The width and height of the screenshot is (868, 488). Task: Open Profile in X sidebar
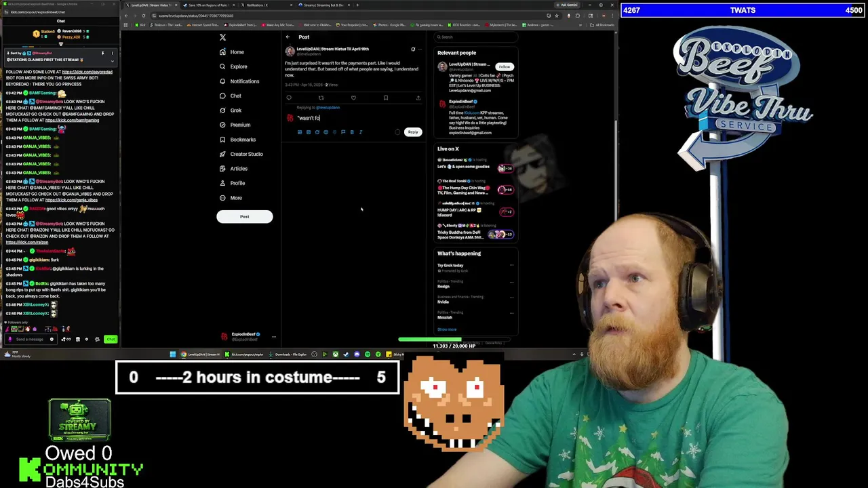click(232, 183)
